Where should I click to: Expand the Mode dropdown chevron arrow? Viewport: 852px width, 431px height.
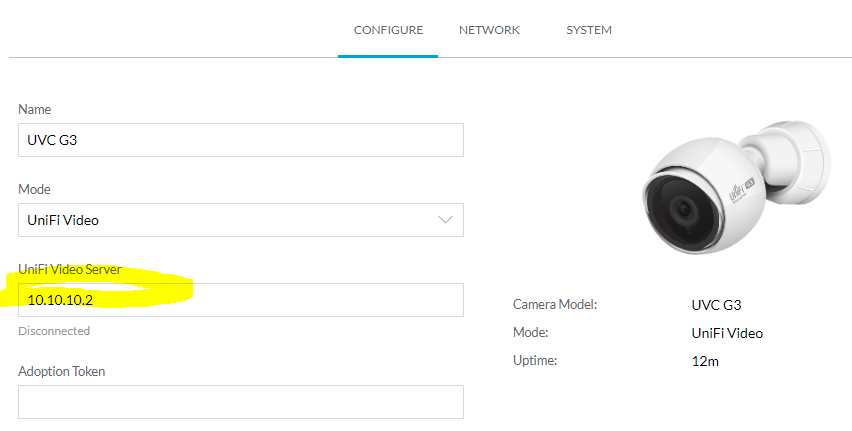[x=445, y=220]
